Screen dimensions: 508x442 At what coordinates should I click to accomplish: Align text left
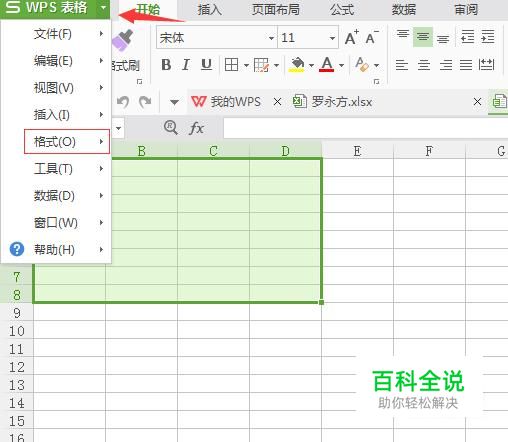402,65
